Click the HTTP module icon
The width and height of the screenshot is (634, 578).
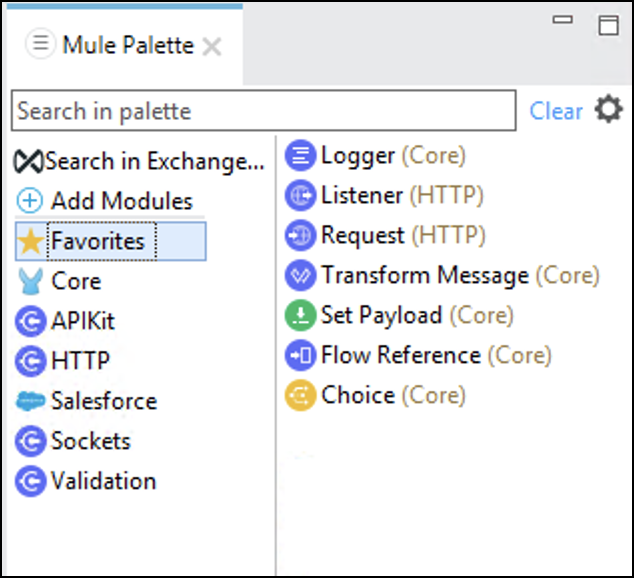coord(30,361)
